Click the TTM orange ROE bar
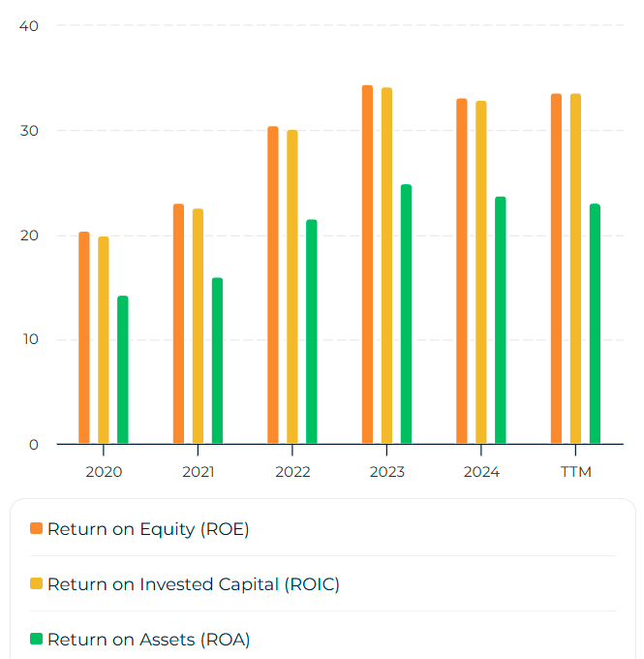644x659 pixels. tap(556, 269)
